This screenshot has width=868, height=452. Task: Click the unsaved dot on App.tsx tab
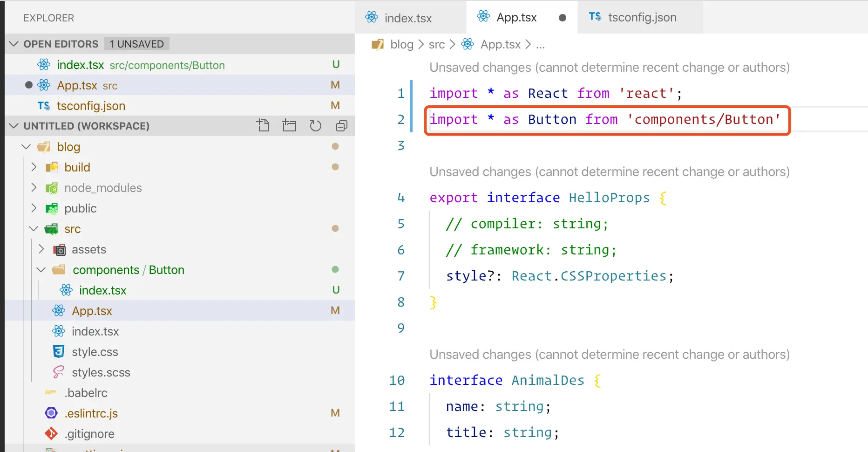[x=563, y=18]
